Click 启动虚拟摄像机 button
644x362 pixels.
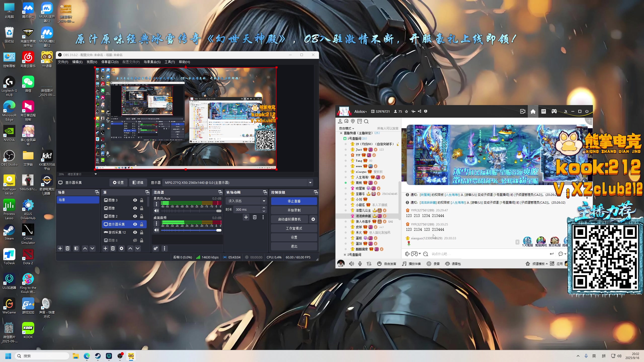[x=289, y=219]
